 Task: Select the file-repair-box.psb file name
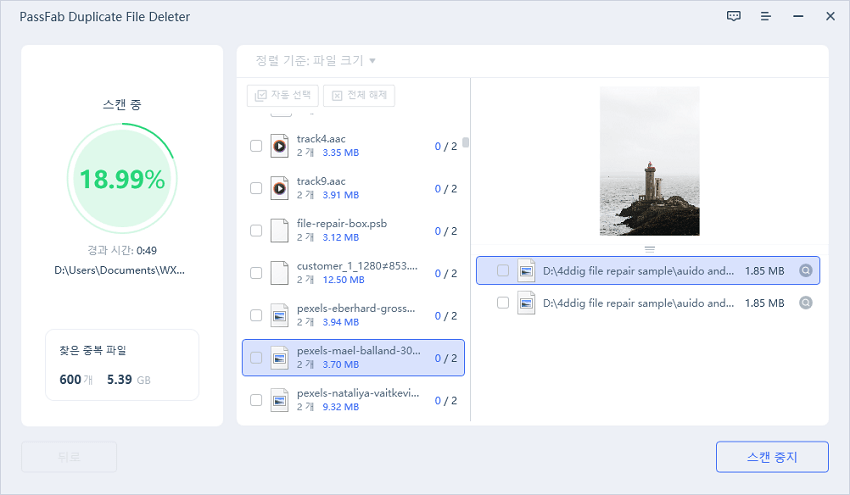coord(342,223)
